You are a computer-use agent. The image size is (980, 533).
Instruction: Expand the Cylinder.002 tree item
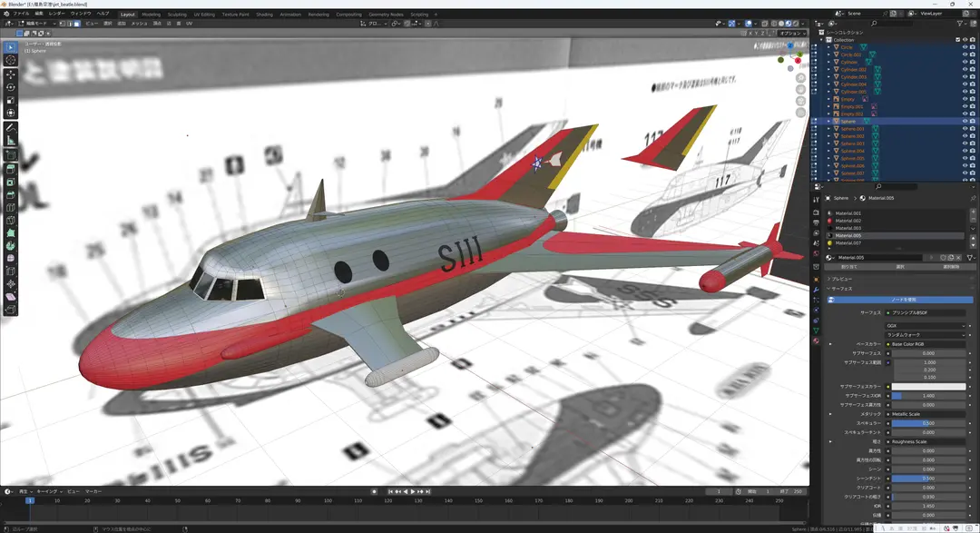click(x=829, y=69)
